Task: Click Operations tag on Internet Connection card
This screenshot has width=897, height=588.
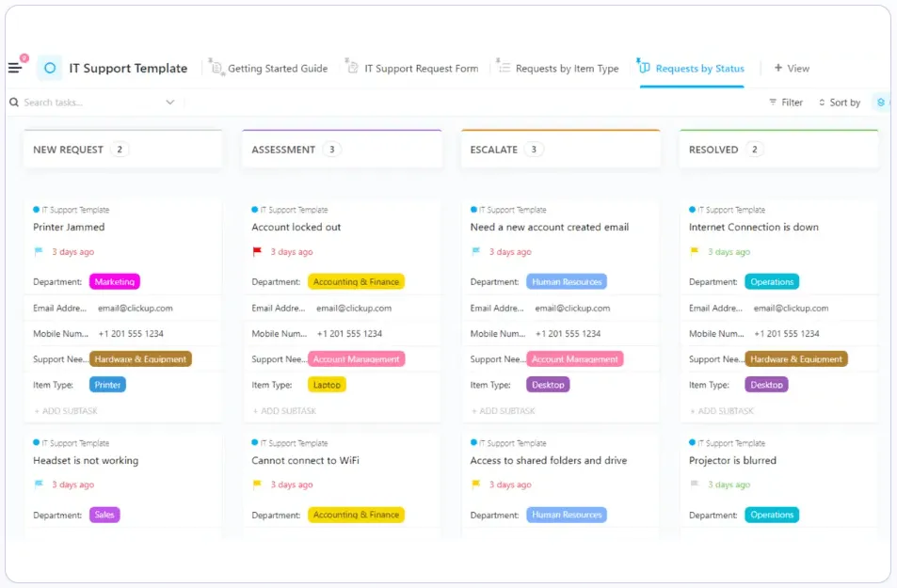Action: [x=772, y=282]
